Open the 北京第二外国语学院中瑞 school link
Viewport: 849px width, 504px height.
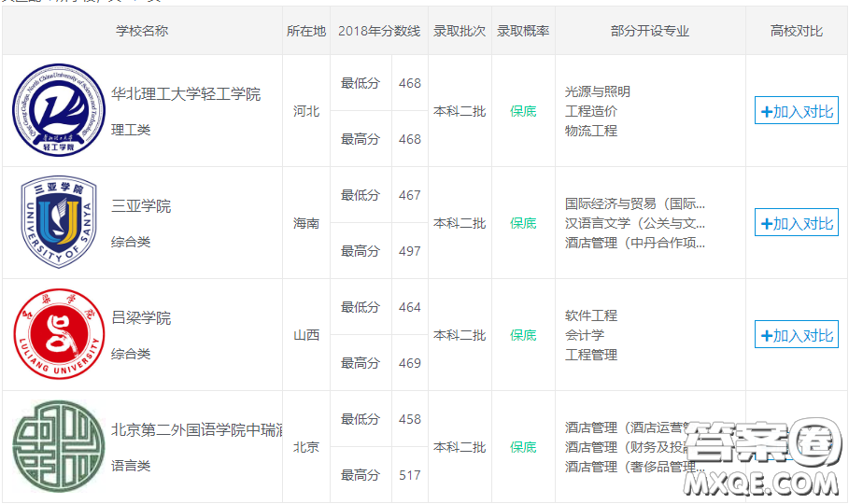click(x=196, y=430)
